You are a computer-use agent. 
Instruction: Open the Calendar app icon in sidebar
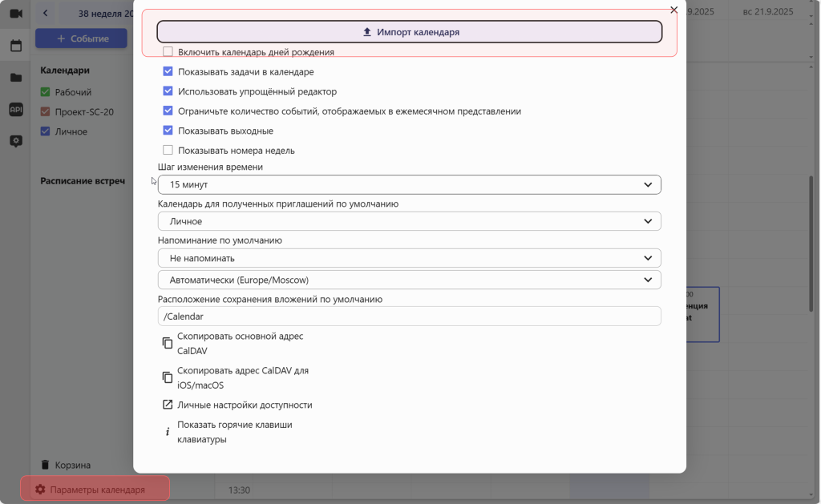click(15, 46)
